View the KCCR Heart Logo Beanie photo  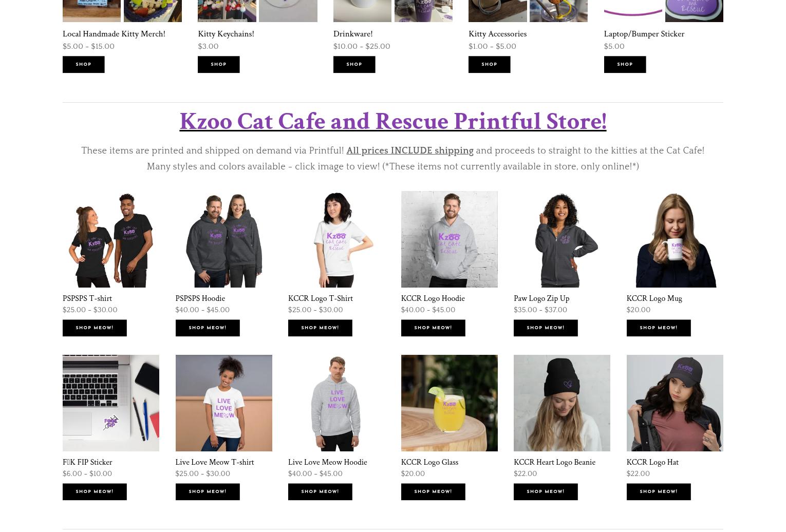click(562, 403)
